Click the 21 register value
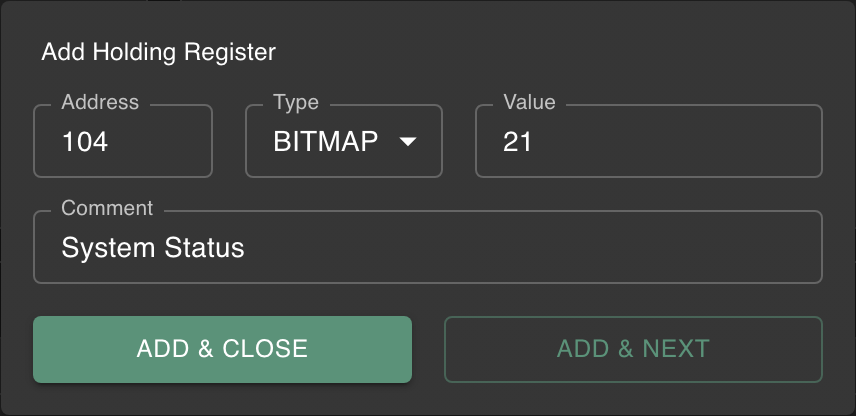The width and height of the screenshot is (856, 416). [x=518, y=142]
